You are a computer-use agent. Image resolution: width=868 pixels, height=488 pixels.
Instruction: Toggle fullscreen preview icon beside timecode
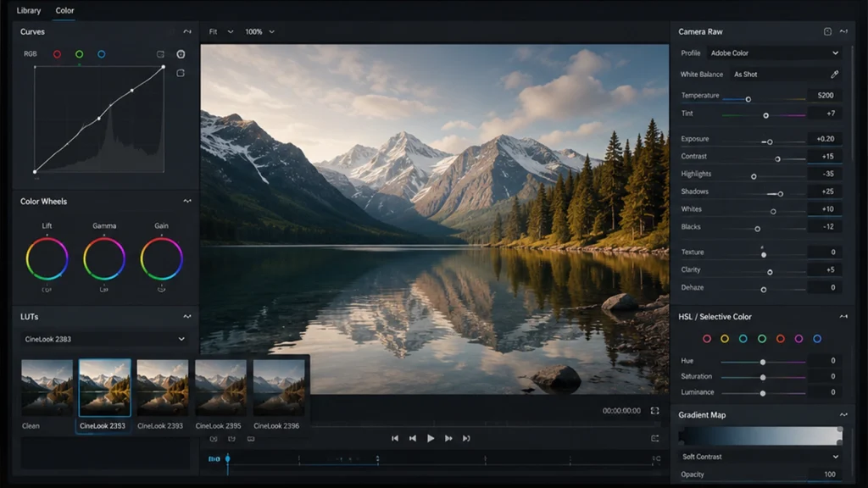pyautogui.click(x=655, y=411)
